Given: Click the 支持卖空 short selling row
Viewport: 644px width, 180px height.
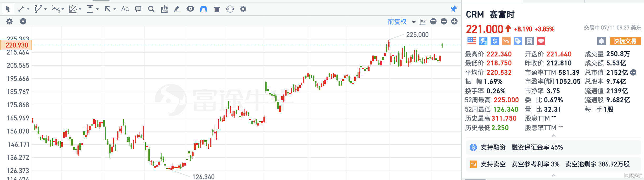Looking at the screenshot, I should tap(554, 164).
